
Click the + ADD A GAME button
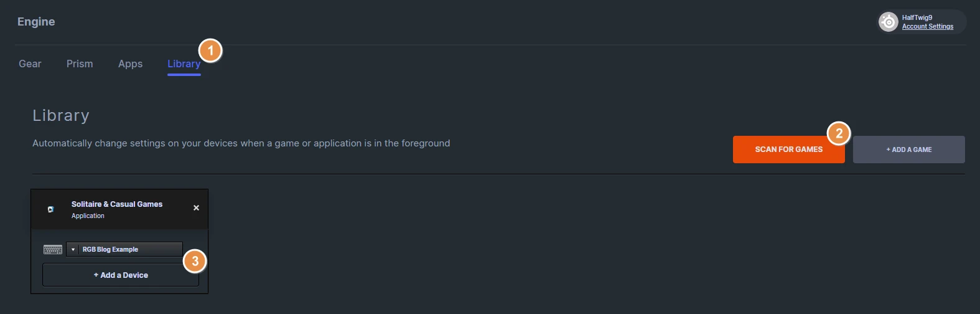point(909,150)
